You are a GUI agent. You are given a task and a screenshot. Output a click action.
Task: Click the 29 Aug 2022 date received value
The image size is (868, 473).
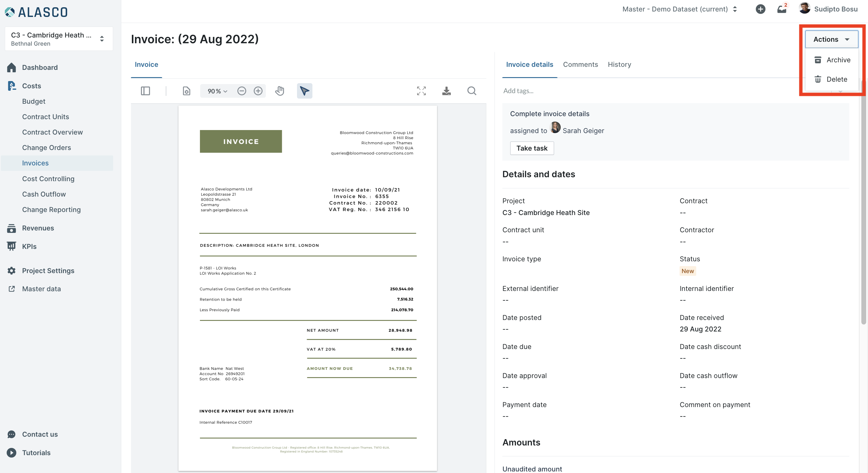coord(700,329)
